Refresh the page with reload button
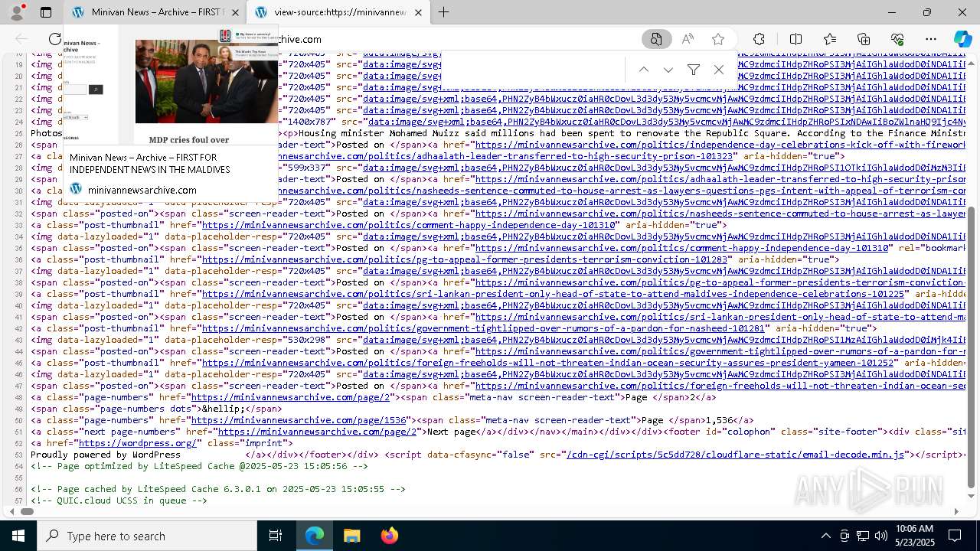Viewport: 980px width, 551px height. (x=55, y=39)
